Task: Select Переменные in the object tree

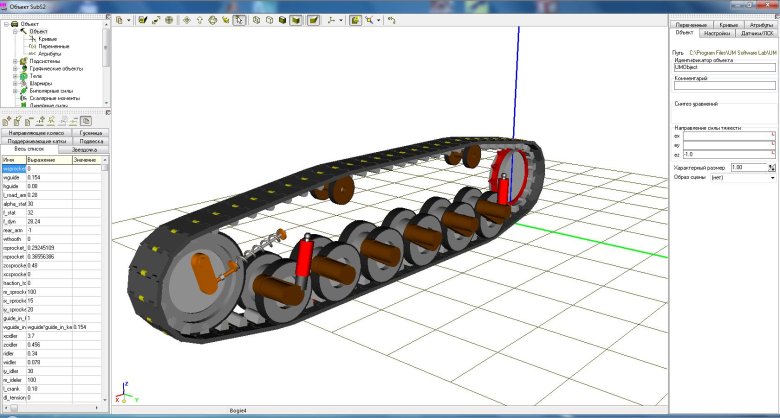Action: click(54, 46)
